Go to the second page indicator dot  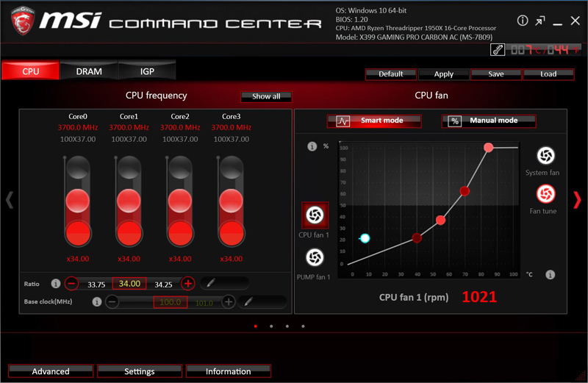tap(271, 326)
